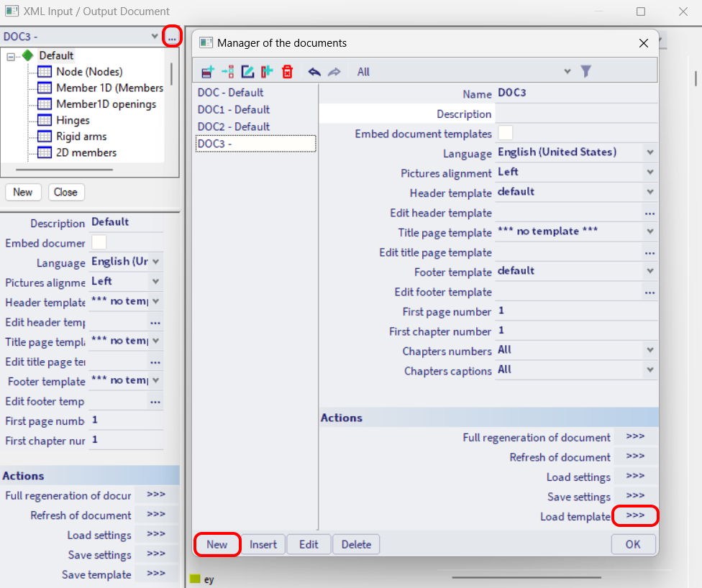Enable Embed document templates checkbox in manager
This screenshot has width=702, height=588.
coord(506,133)
